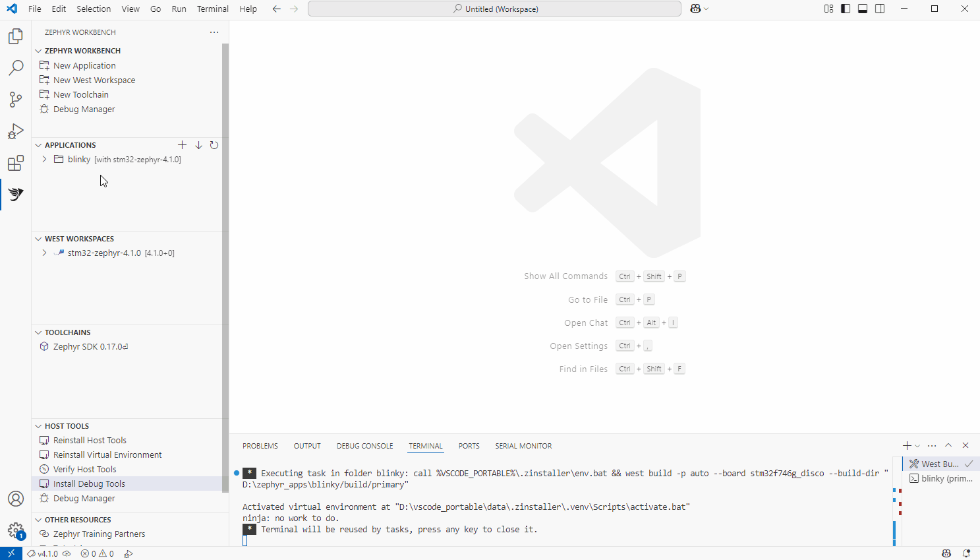Click the Search icon in activity bar
The width and height of the screenshot is (980, 560).
pyautogui.click(x=15, y=68)
